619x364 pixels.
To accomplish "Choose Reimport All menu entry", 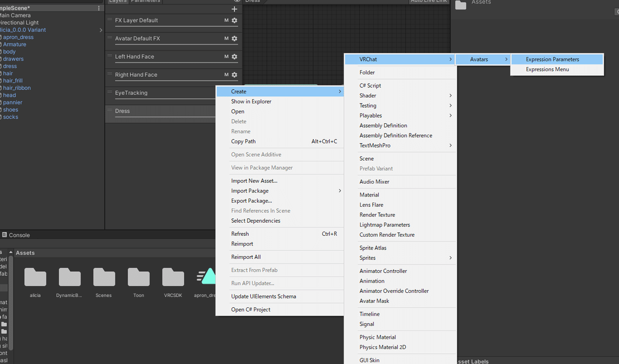I will tap(280, 257).
